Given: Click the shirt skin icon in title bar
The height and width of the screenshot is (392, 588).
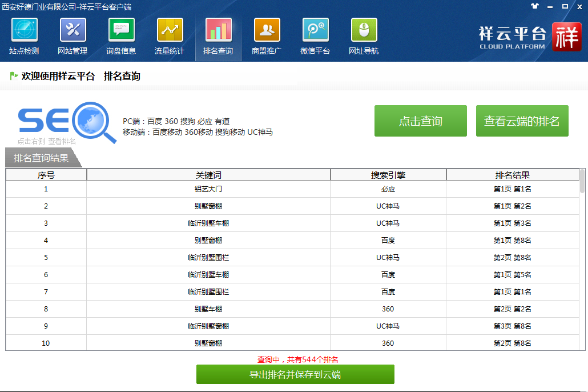Looking at the screenshot, I should 534,6.
